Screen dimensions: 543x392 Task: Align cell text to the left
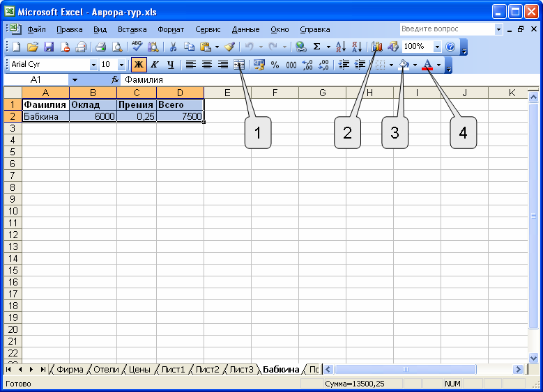(x=191, y=64)
